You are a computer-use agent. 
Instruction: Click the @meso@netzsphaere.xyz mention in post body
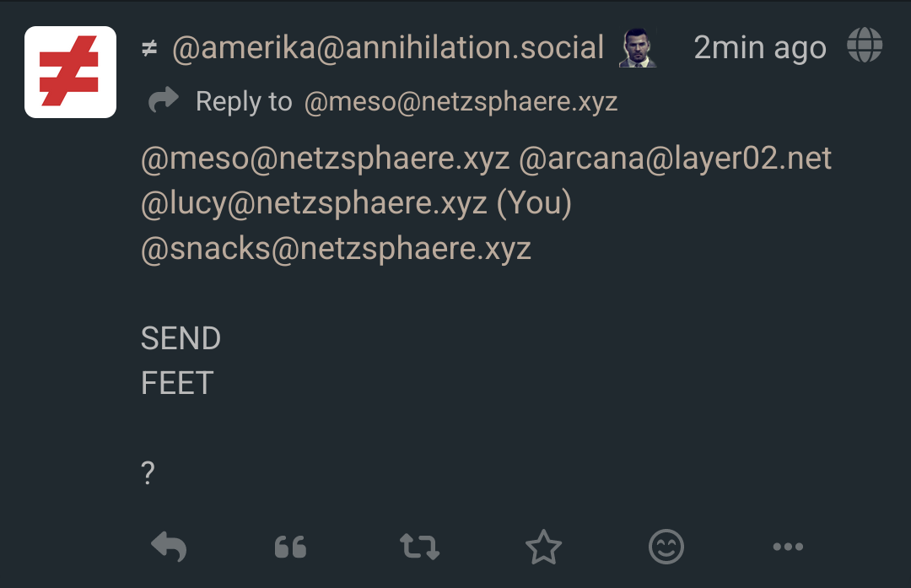point(325,159)
